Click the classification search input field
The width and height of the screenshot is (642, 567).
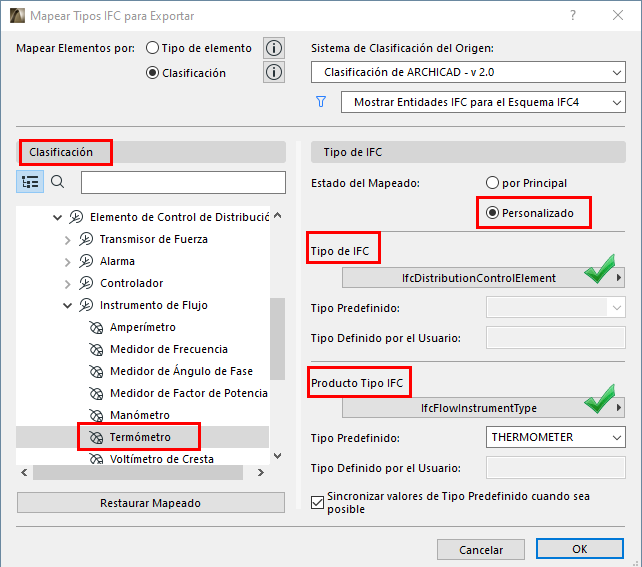pyautogui.click(x=183, y=182)
